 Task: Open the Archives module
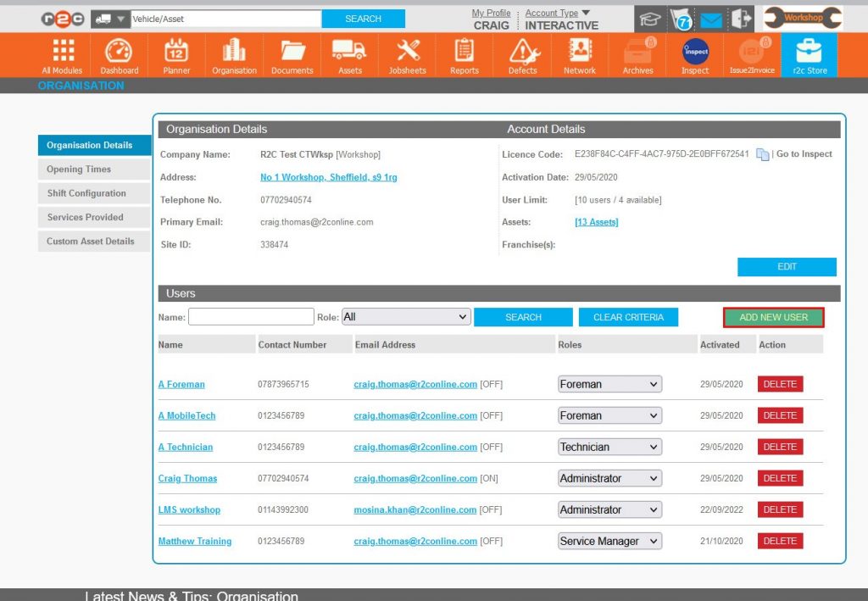(637, 54)
